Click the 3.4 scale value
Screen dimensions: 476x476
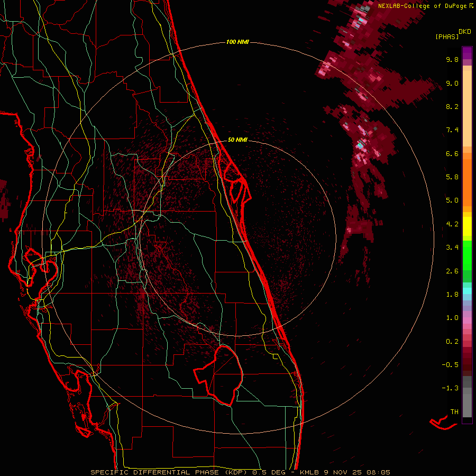tap(452, 248)
